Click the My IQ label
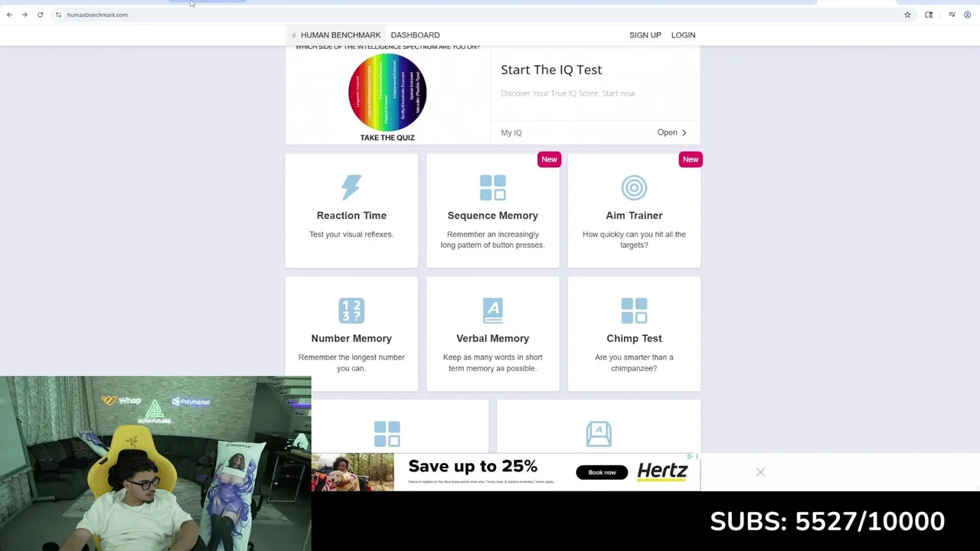Viewport: 980px width, 551px height. [511, 132]
